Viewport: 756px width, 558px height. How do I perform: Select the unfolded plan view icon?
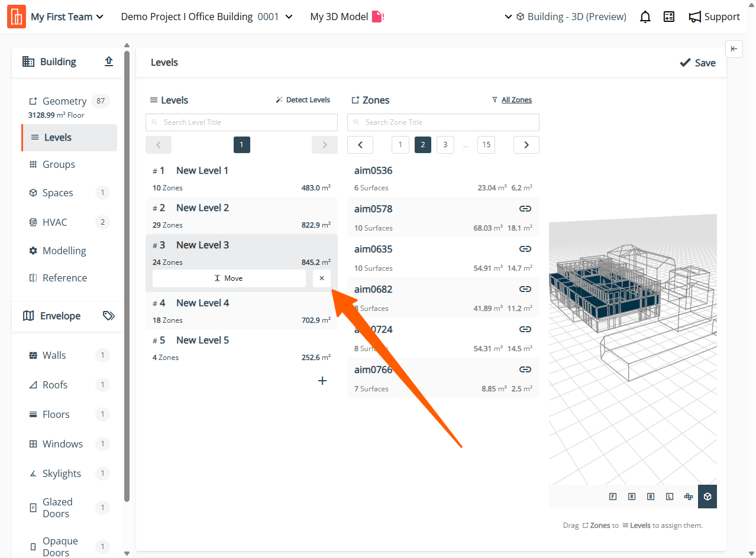coord(689,497)
